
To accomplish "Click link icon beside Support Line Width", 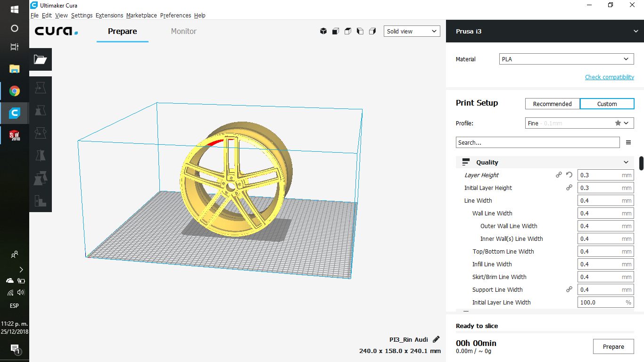I will (569, 289).
